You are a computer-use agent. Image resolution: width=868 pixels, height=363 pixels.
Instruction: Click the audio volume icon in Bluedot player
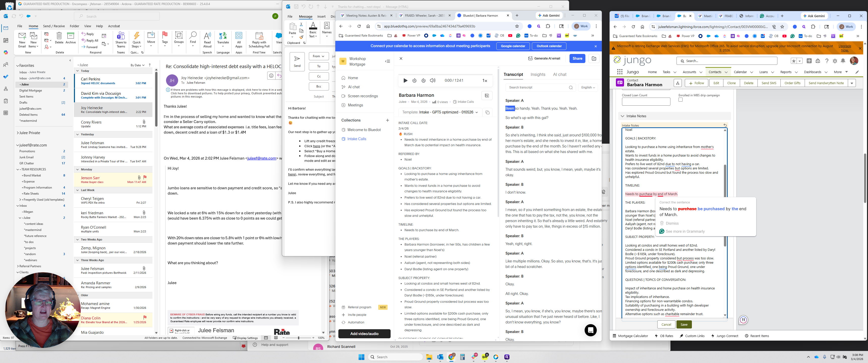(433, 80)
